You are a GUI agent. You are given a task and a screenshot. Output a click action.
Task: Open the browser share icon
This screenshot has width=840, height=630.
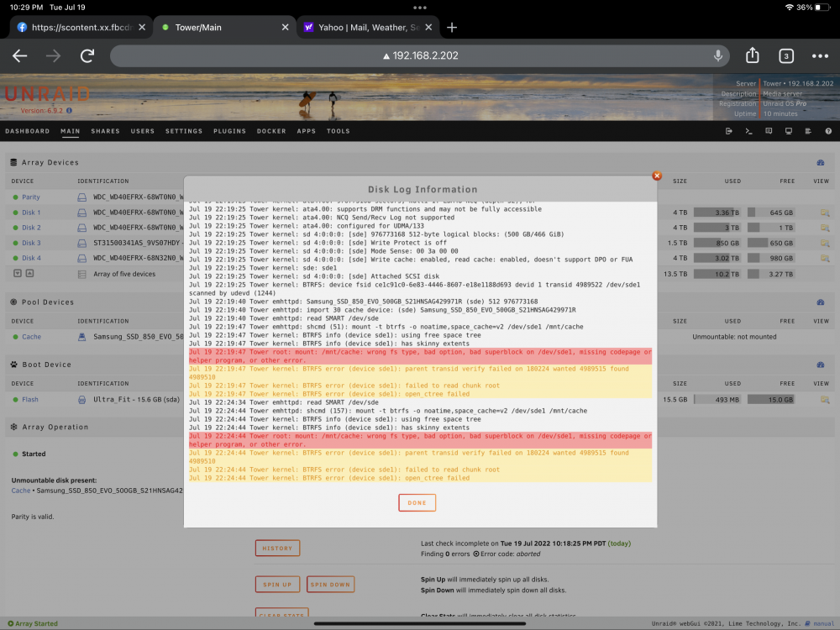[752, 55]
